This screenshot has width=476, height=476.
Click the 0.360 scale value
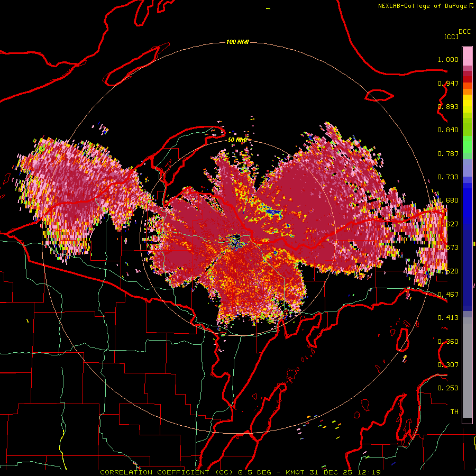tap(448, 342)
